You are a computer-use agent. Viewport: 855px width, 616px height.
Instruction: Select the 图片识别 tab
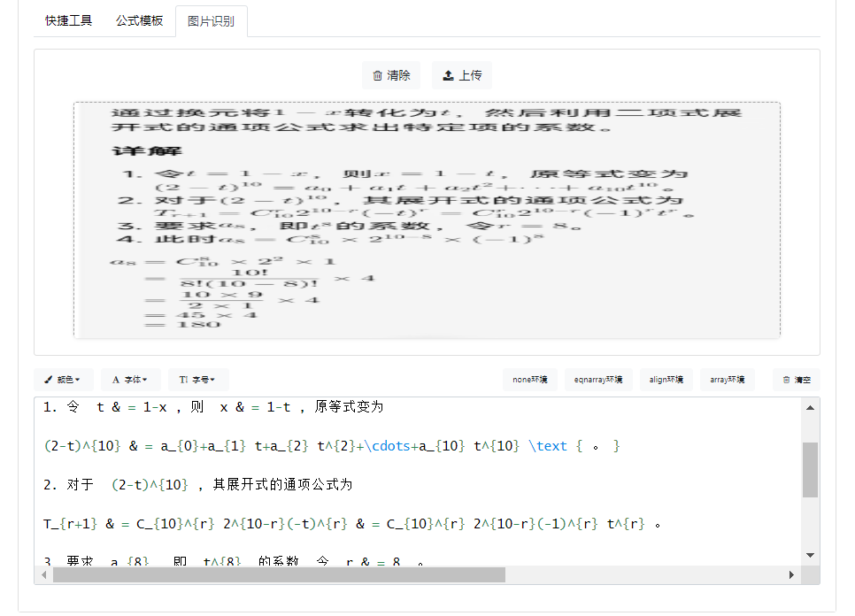211,19
